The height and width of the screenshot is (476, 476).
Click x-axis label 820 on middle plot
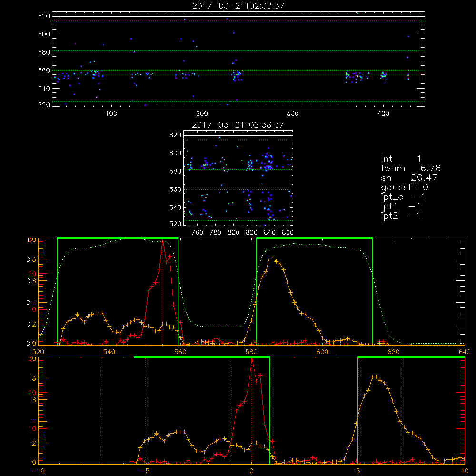click(x=252, y=233)
